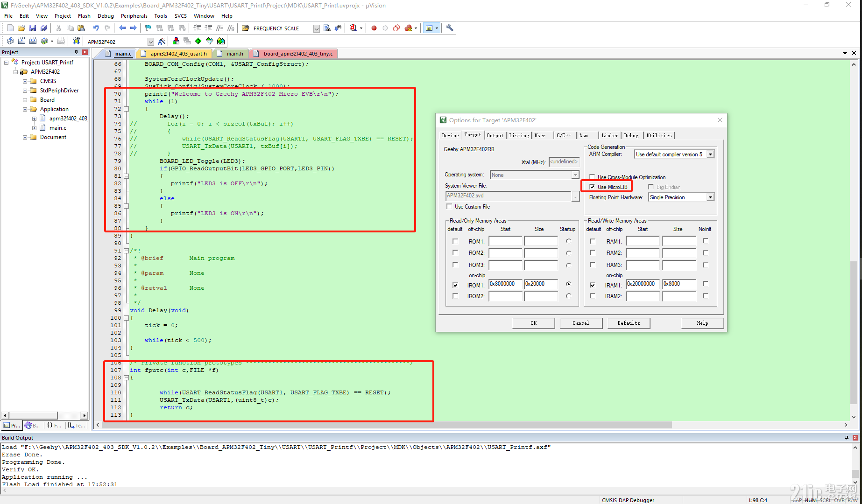Image resolution: width=862 pixels, height=504 pixels.
Task: Check the IRAM2 default checkbox
Action: (x=593, y=296)
